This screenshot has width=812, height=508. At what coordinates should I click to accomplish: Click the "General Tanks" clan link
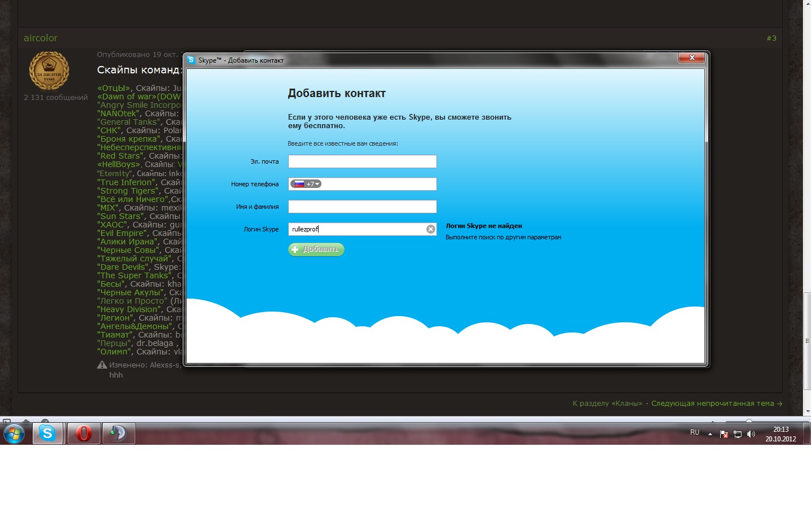pyautogui.click(x=129, y=122)
